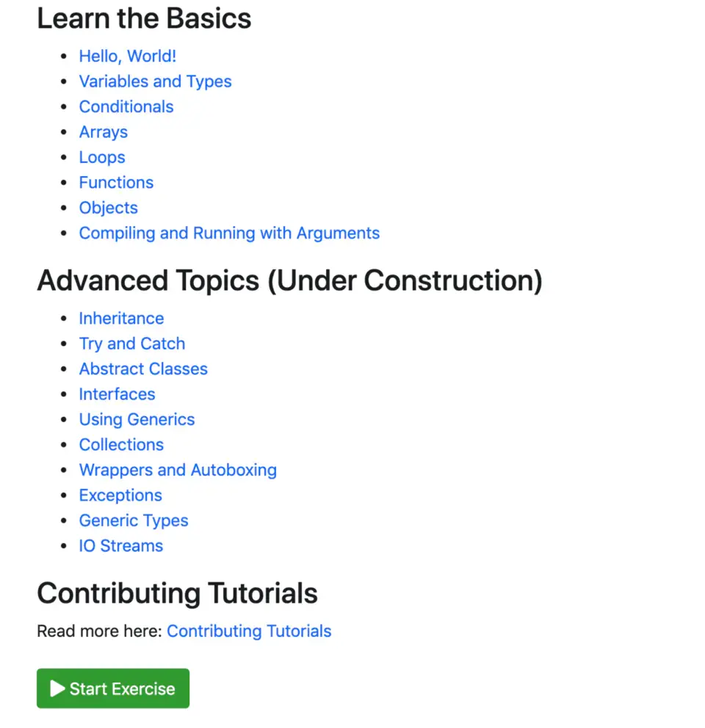Open the Loops tutorial
705x728 pixels.
coord(102,157)
